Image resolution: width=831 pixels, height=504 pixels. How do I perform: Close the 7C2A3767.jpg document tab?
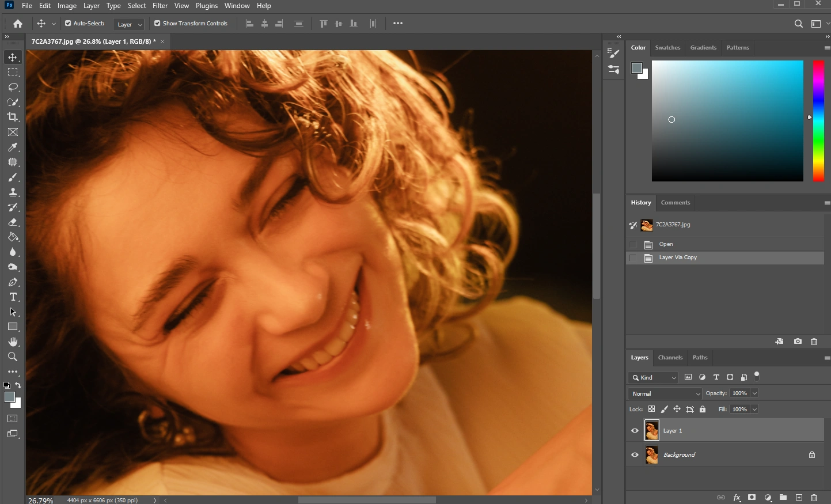[x=162, y=41]
